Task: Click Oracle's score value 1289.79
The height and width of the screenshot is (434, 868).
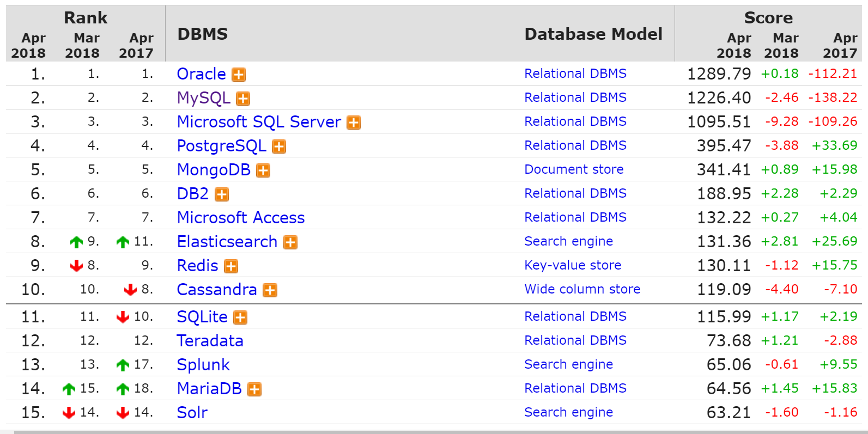Action: pyautogui.click(x=719, y=74)
